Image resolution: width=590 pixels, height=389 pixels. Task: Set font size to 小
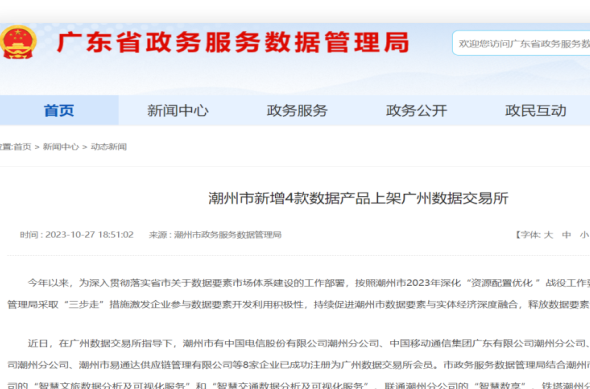584,235
